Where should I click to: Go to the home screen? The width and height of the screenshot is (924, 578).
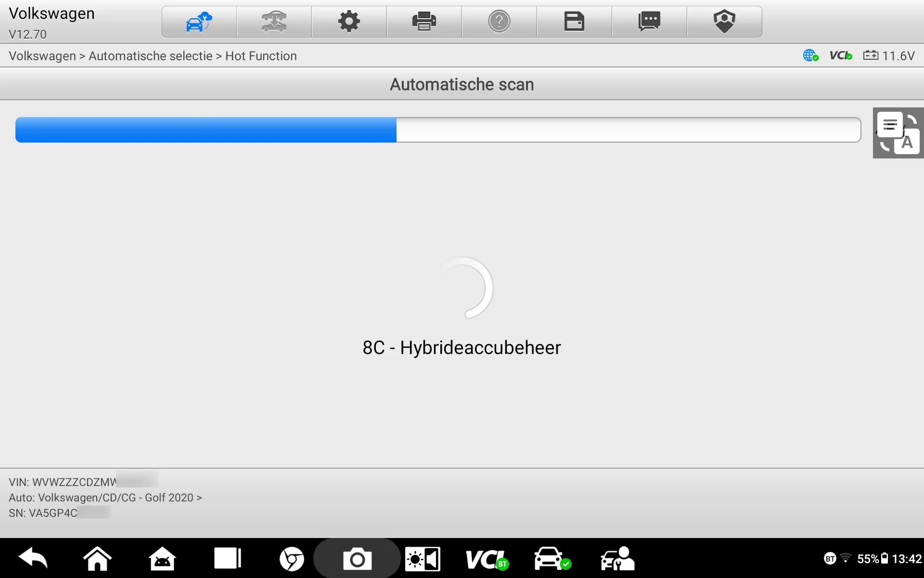97,559
